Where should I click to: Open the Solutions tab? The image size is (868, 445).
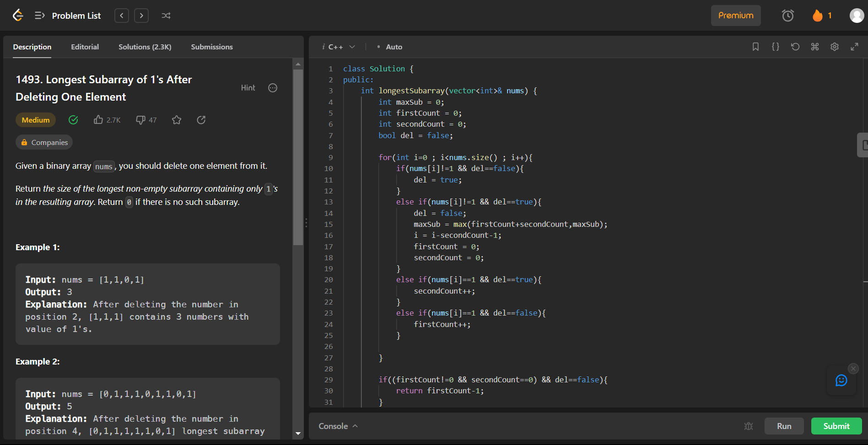[145, 46]
